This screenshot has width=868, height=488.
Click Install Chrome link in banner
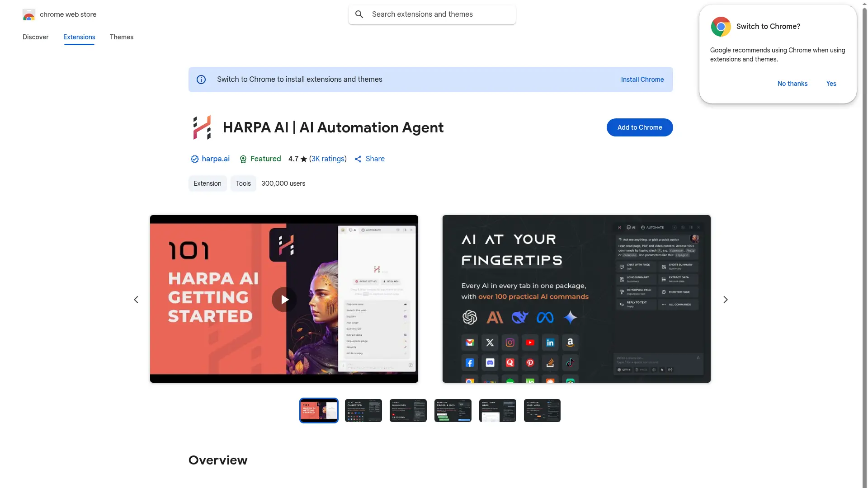(642, 80)
